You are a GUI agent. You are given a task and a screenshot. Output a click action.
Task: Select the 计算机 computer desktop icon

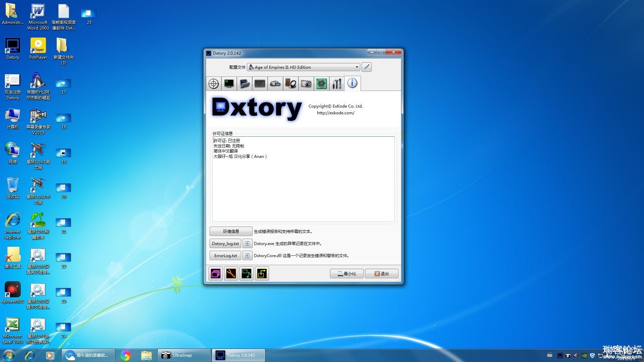coord(13,119)
